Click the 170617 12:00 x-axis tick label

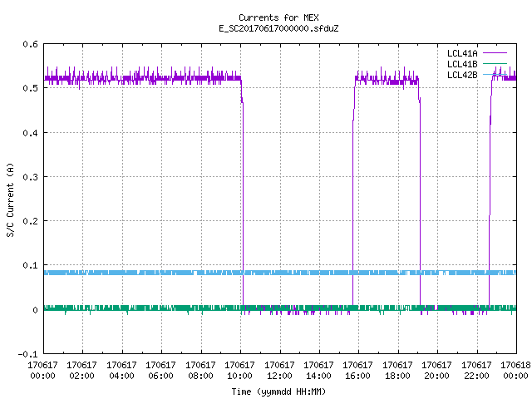[279, 371]
